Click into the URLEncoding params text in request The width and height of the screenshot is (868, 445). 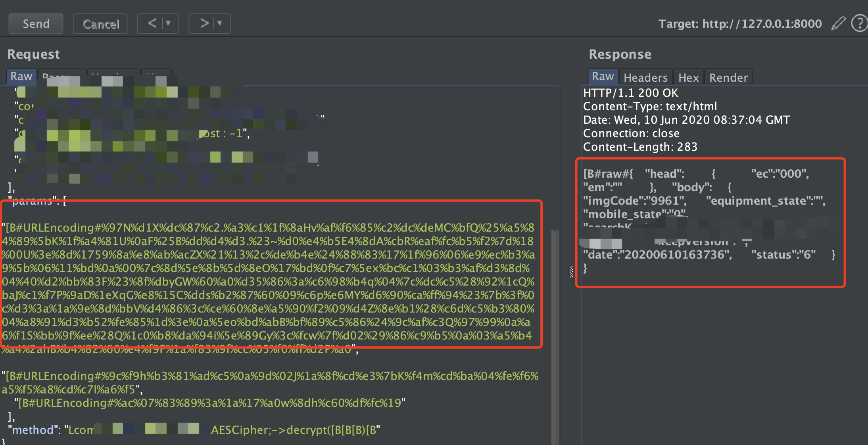tap(270, 282)
